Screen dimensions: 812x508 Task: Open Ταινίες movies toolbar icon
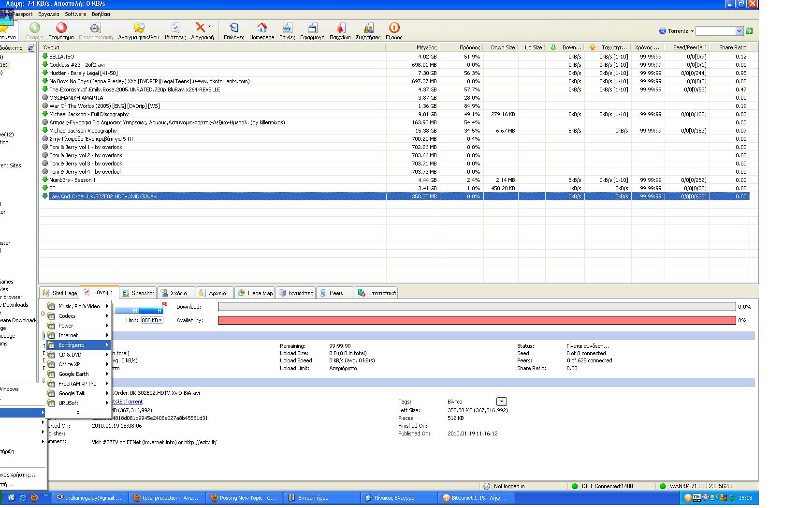tap(287, 28)
